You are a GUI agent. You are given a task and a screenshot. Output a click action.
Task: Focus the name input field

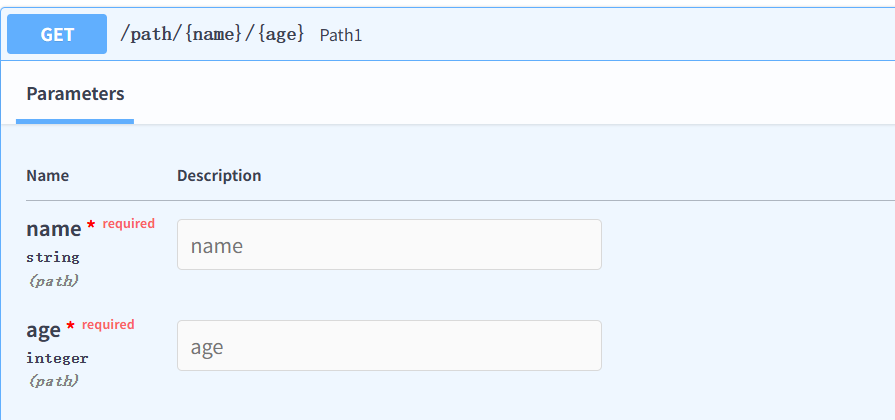tap(389, 244)
